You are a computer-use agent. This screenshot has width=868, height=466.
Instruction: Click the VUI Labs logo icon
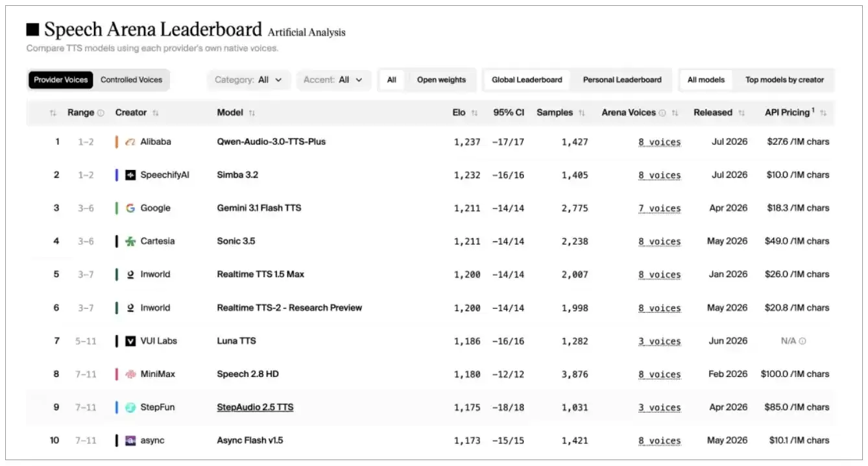[130, 341]
